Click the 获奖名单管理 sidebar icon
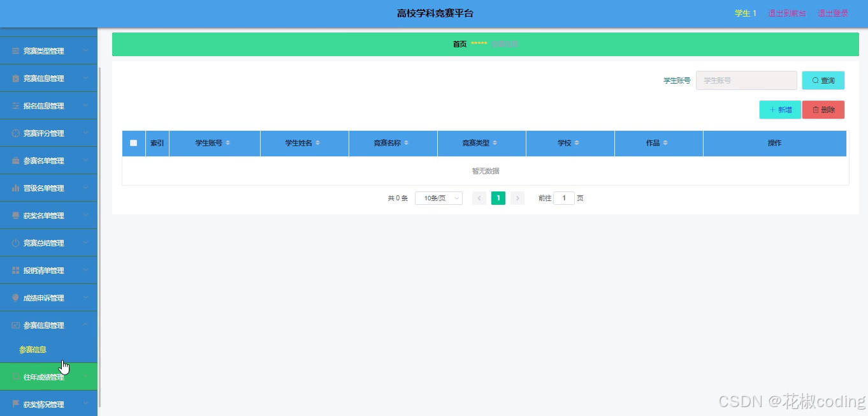This screenshot has width=868, height=416. [14, 215]
